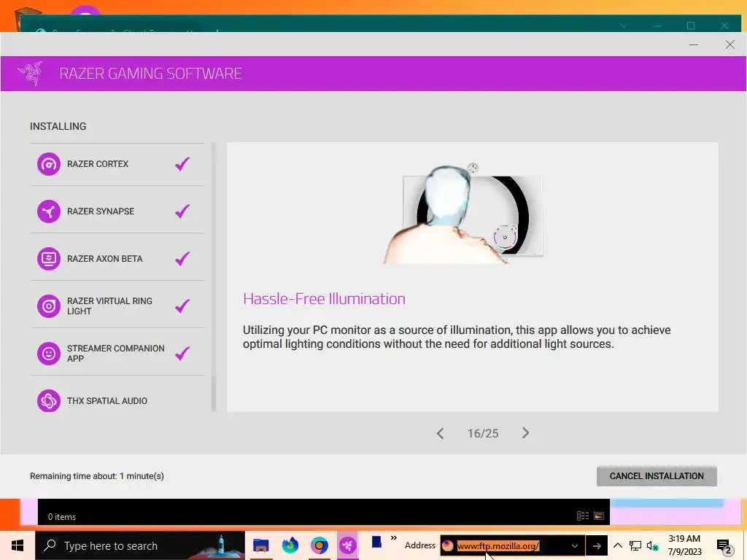The height and width of the screenshot is (560, 747).
Task: Click the checkmark next to Razer Synapse
Action: pyautogui.click(x=182, y=211)
